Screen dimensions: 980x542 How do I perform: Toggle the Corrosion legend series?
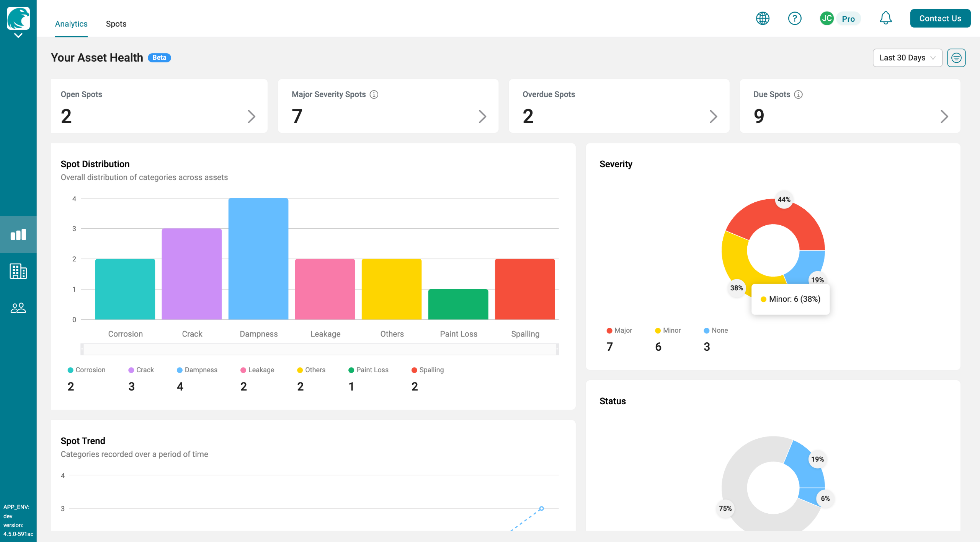click(x=87, y=370)
